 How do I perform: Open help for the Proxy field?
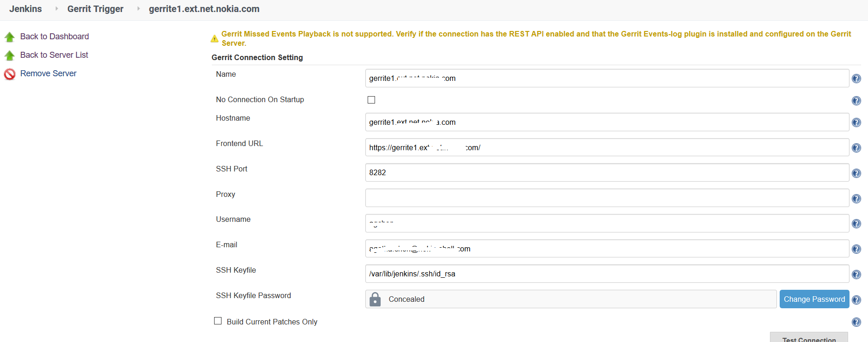click(x=856, y=198)
